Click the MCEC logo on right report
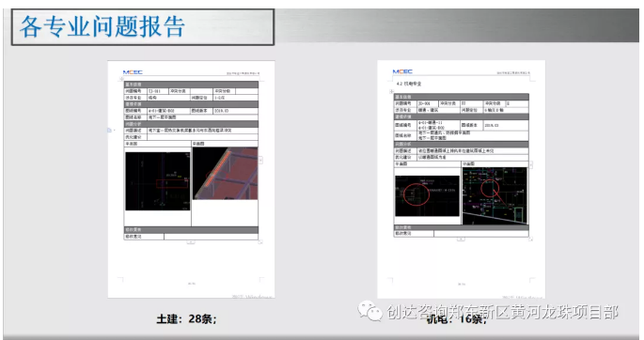This screenshot has width=644, height=340. point(402,71)
